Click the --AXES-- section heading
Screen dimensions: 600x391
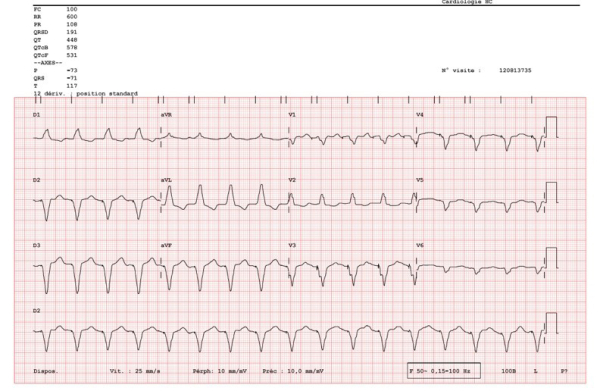point(48,63)
